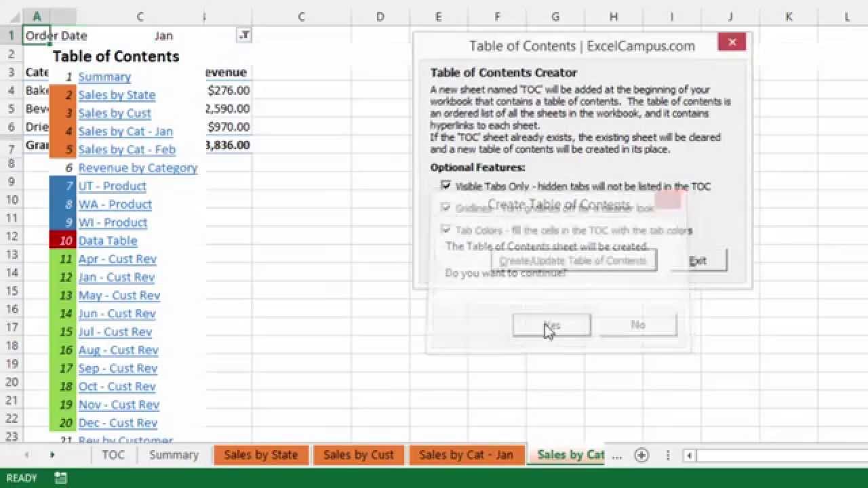Open the Nov - Cust Rev hyperlink
This screenshot has height=488, width=868.
[x=119, y=405]
